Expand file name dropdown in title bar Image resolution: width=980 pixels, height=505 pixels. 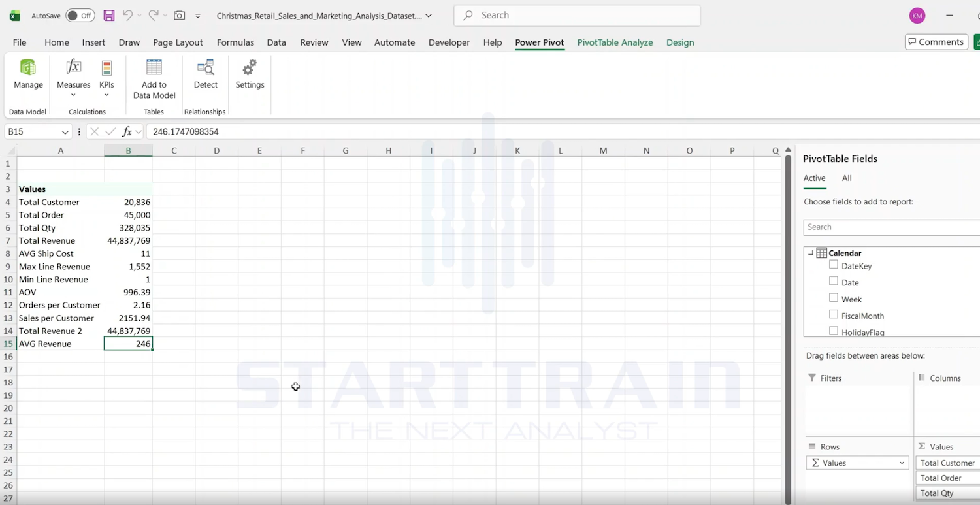click(x=429, y=16)
